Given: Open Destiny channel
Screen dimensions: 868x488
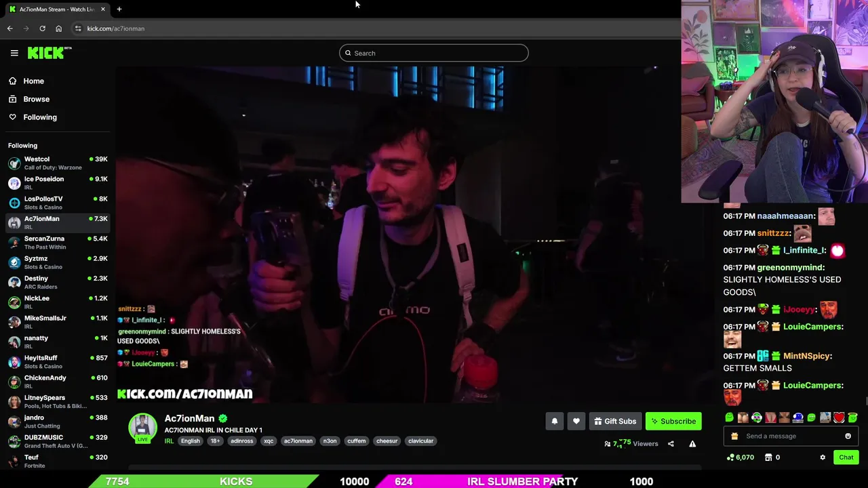Looking at the screenshot, I should [x=57, y=282].
